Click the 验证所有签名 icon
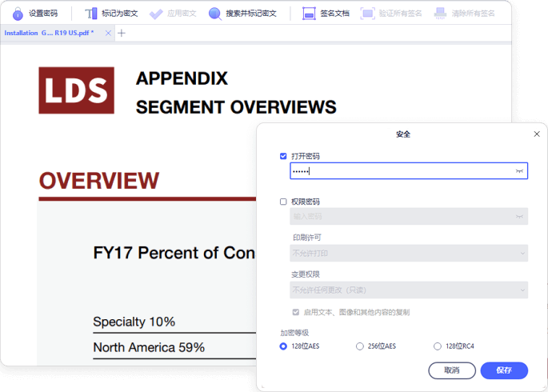 tap(367, 14)
